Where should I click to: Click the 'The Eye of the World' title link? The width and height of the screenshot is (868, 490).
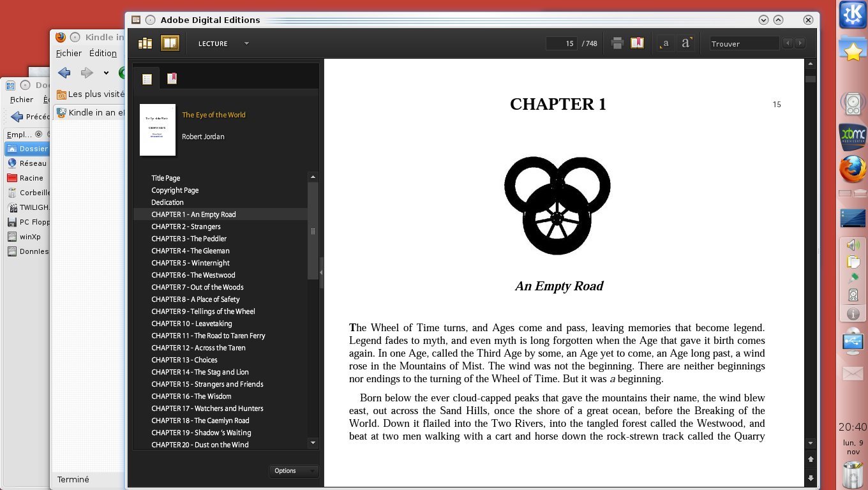point(214,115)
